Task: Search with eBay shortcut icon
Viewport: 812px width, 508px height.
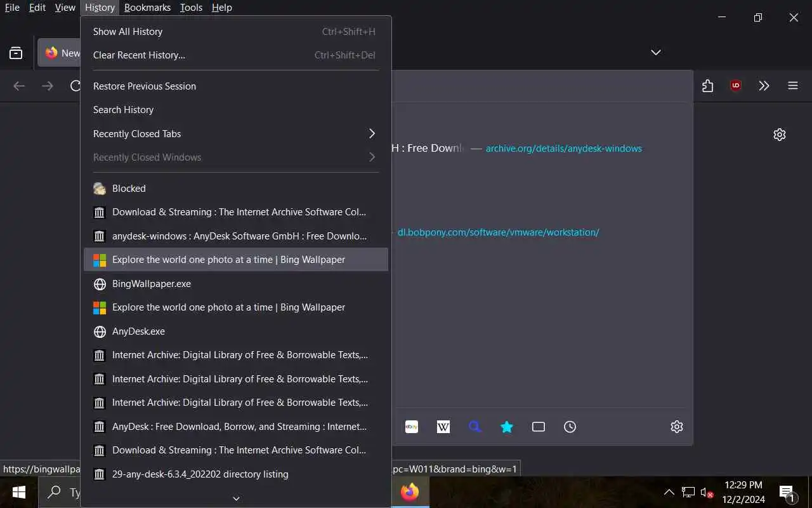Action: (x=412, y=427)
